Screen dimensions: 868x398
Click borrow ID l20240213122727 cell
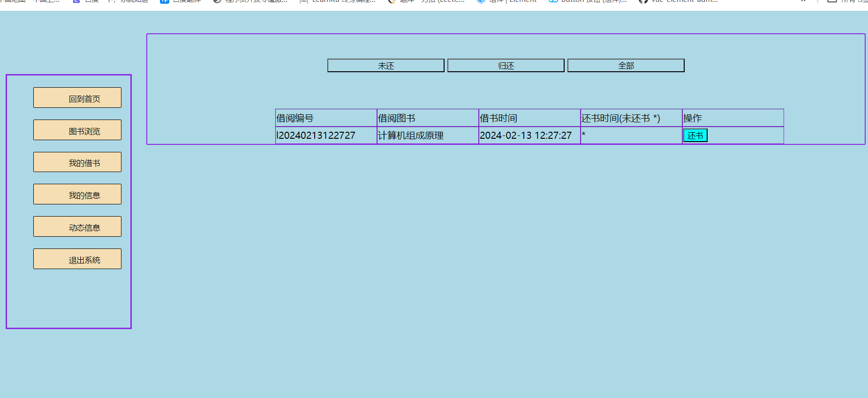326,135
